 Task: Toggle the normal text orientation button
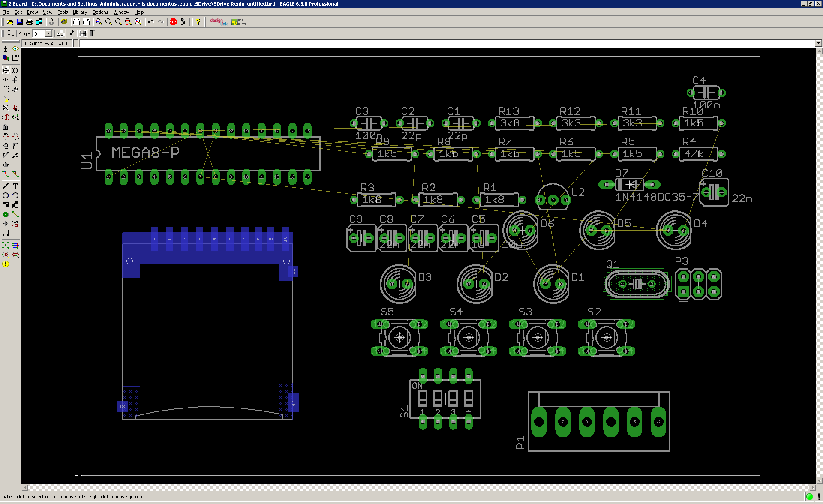tap(60, 33)
